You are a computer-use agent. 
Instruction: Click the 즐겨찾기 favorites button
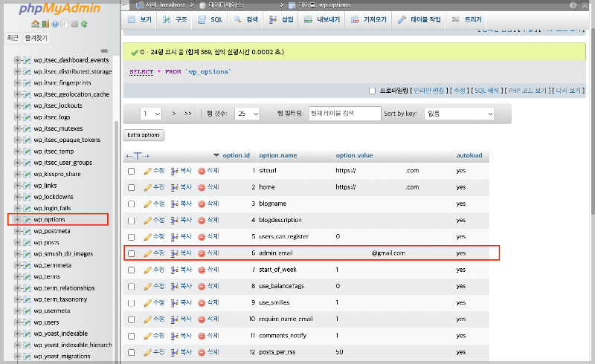(36, 38)
